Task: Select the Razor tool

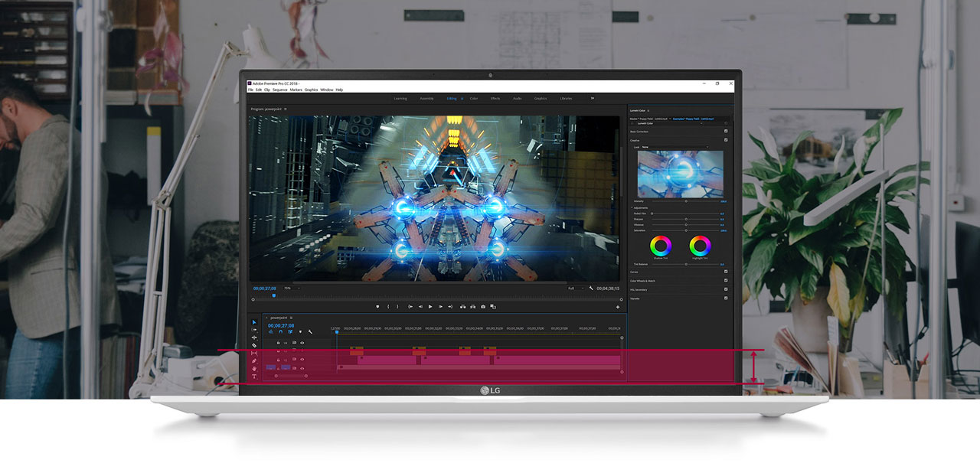Action: click(x=254, y=345)
